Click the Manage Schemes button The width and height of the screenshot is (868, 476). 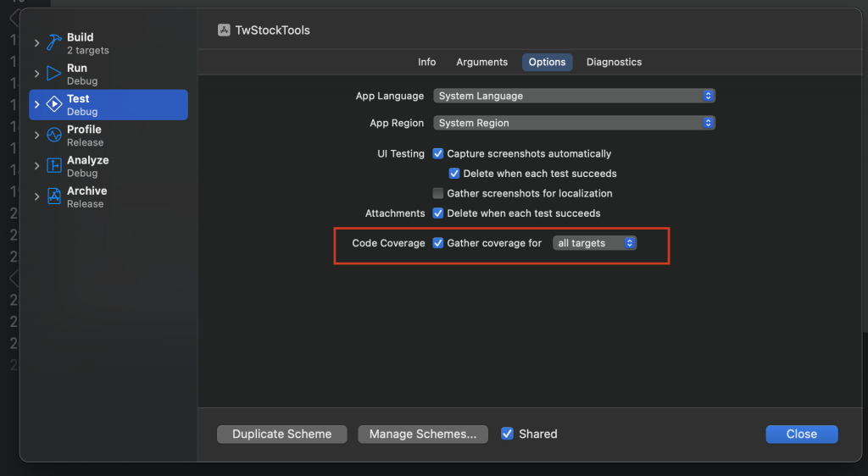tap(423, 434)
